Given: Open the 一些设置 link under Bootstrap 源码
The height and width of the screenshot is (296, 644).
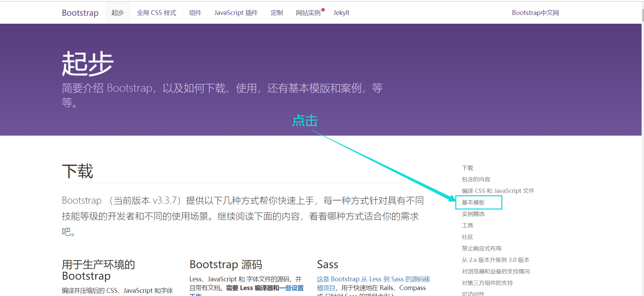Looking at the screenshot, I should (292, 288).
